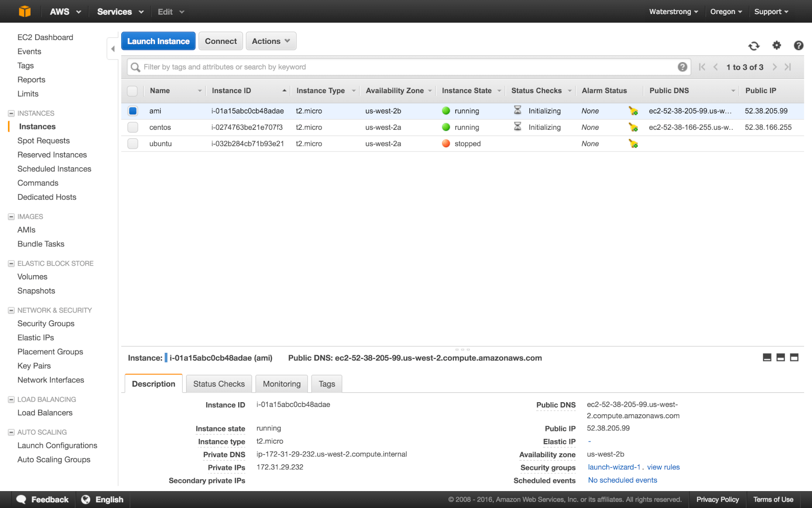Check the ubuntu instance checkbox
The width and height of the screenshot is (812, 508).
click(133, 144)
